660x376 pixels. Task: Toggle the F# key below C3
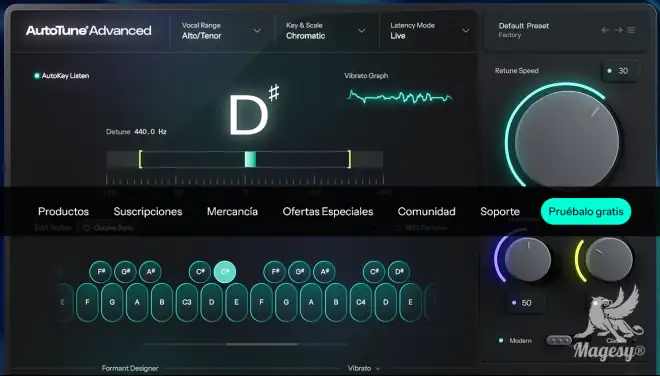coord(101,272)
